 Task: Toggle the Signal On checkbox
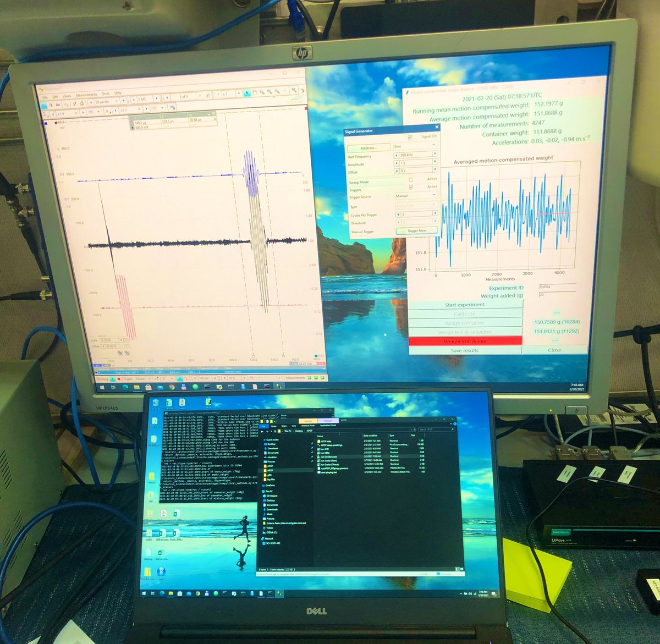[x=410, y=137]
